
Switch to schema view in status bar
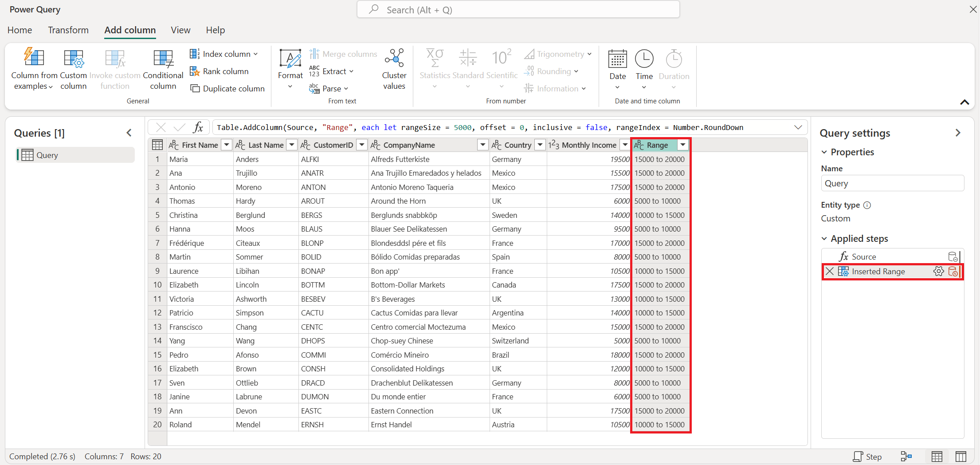(960, 457)
